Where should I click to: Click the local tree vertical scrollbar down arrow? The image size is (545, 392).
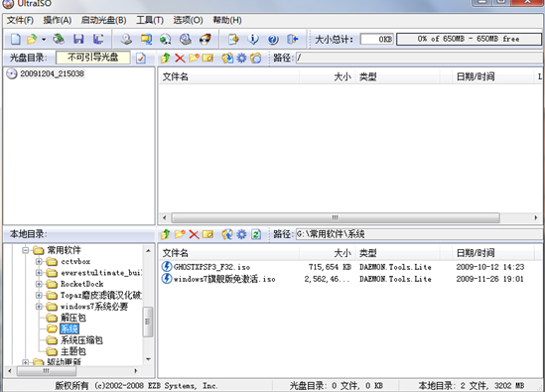149,359
